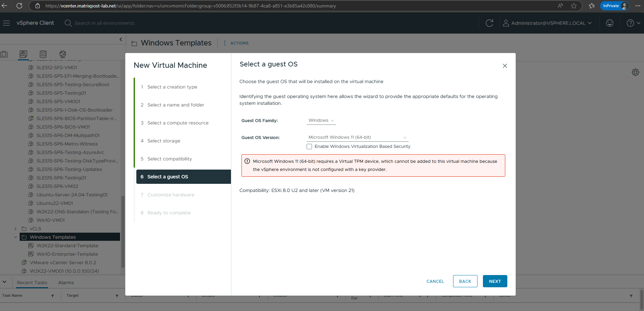
Task: Switch to VMs and Templates inventory view
Action: tap(23, 54)
